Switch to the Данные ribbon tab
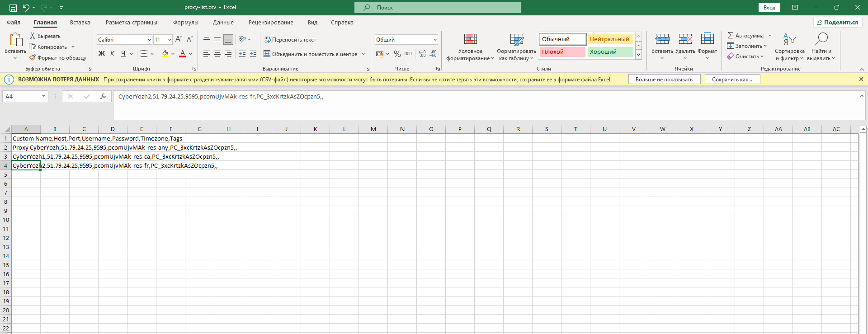 223,23
